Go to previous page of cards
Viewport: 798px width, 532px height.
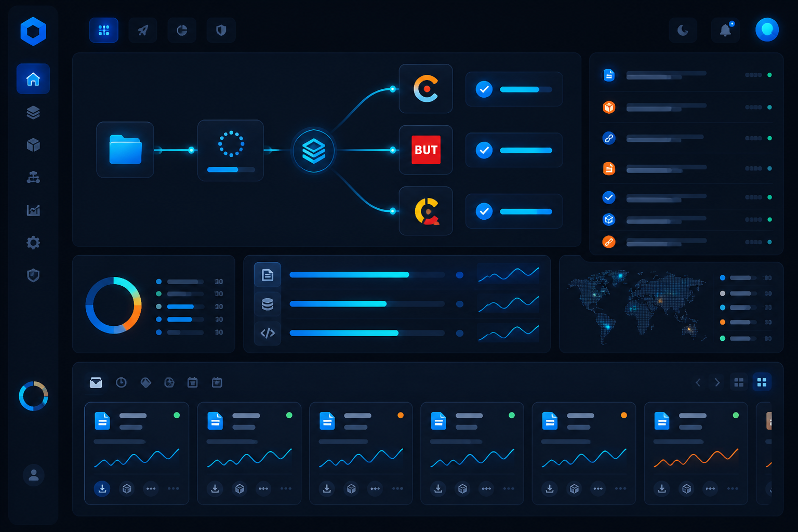tap(698, 382)
